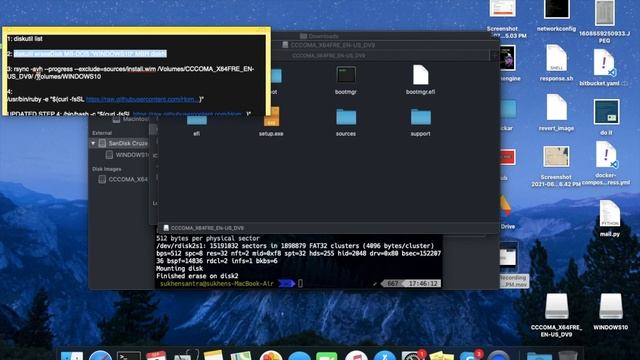
Task: Open Finder from the Dock
Action: tap(72, 355)
